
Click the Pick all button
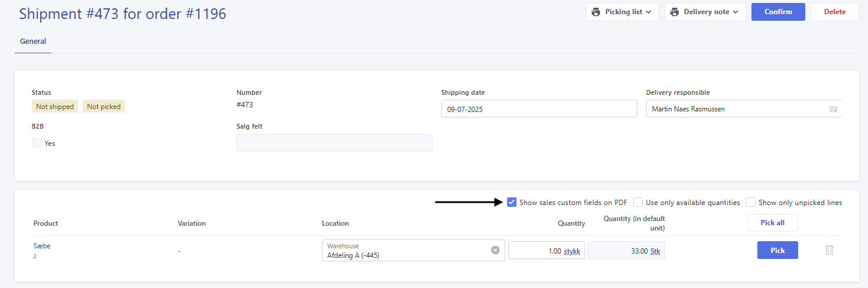coord(772,223)
